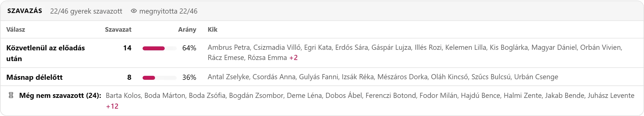Click the 22/46 gyerek szavazott counter

86,11
